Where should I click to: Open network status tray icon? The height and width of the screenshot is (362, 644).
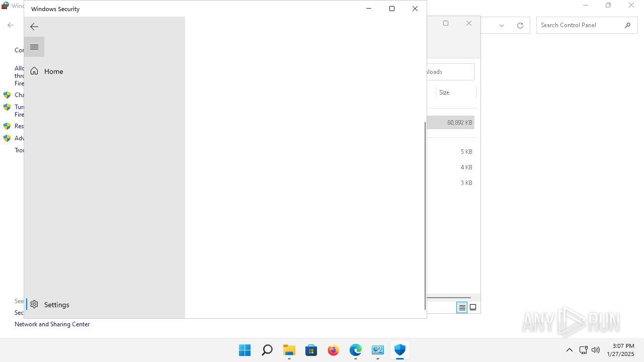point(584,350)
